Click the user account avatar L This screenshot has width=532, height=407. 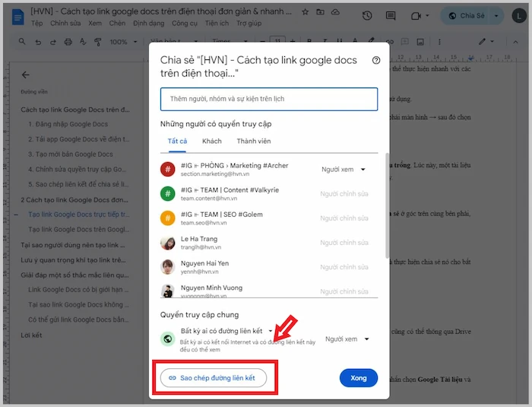(518, 15)
